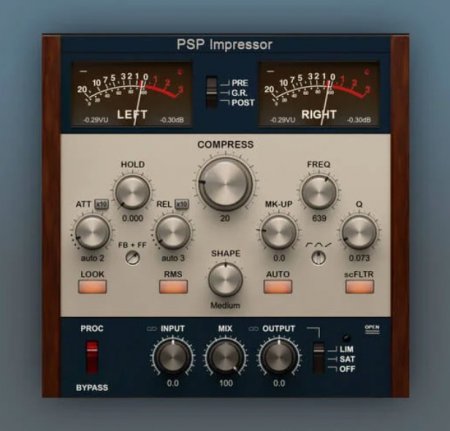Toggle the AUTO make-up button
The height and width of the screenshot is (431, 450).
pos(278,286)
